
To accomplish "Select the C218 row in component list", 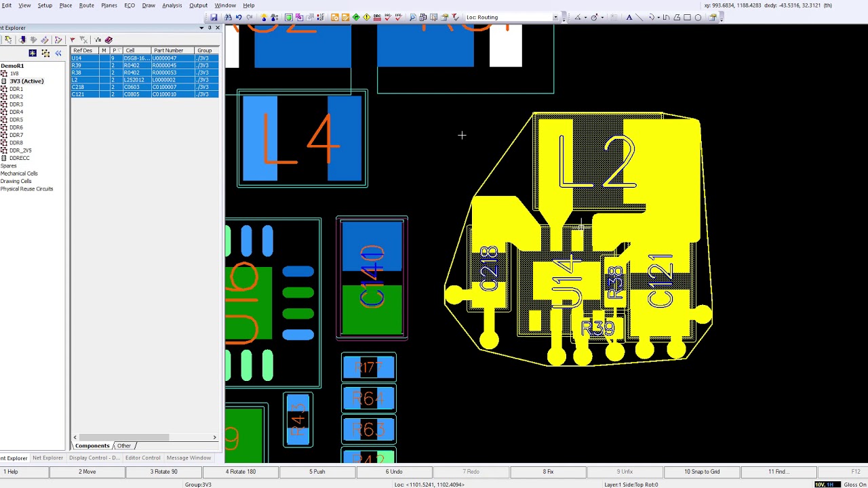I will pos(144,87).
